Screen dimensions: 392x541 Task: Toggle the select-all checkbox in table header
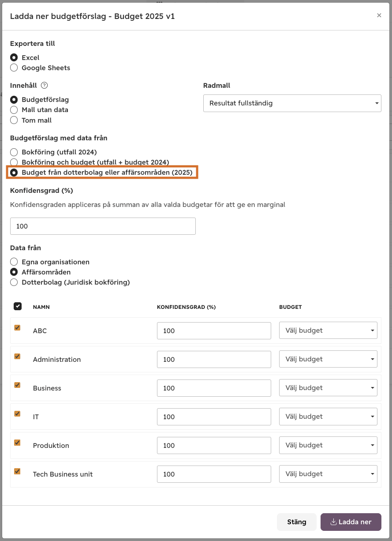click(x=18, y=306)
